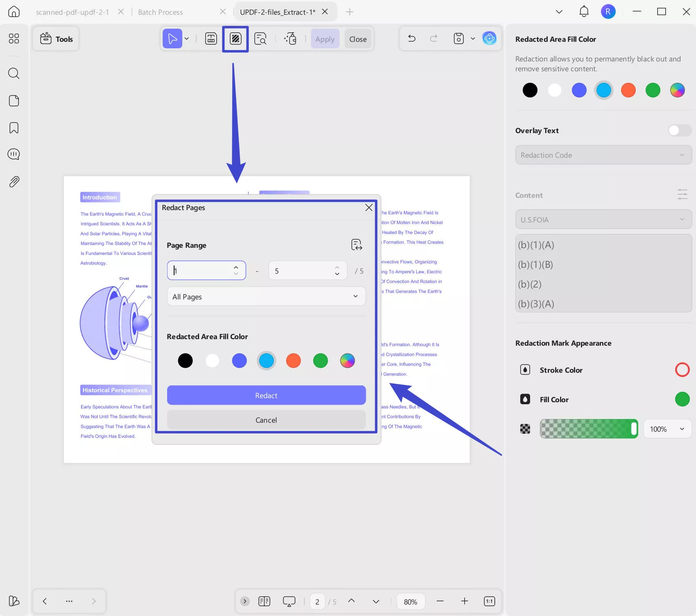Open the Tools menu button
The height and width of the screenshot is (616, 696).
[56, 39]
